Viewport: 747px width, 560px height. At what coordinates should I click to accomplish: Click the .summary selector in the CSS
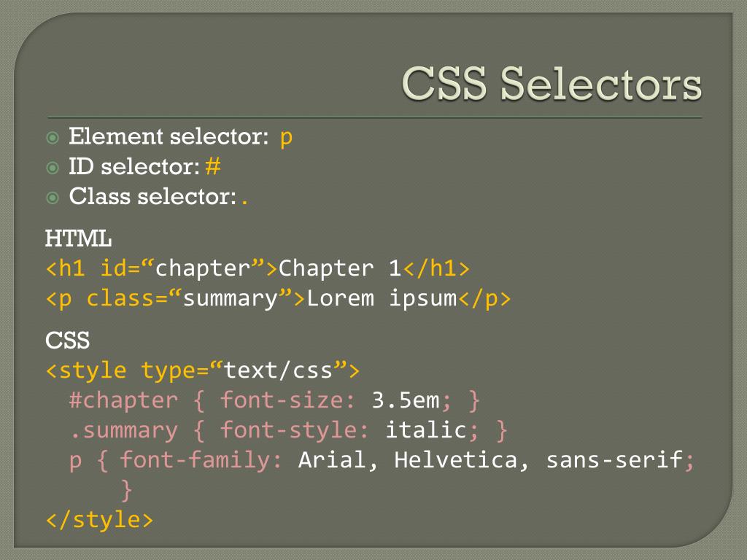[x=123, y=431]
